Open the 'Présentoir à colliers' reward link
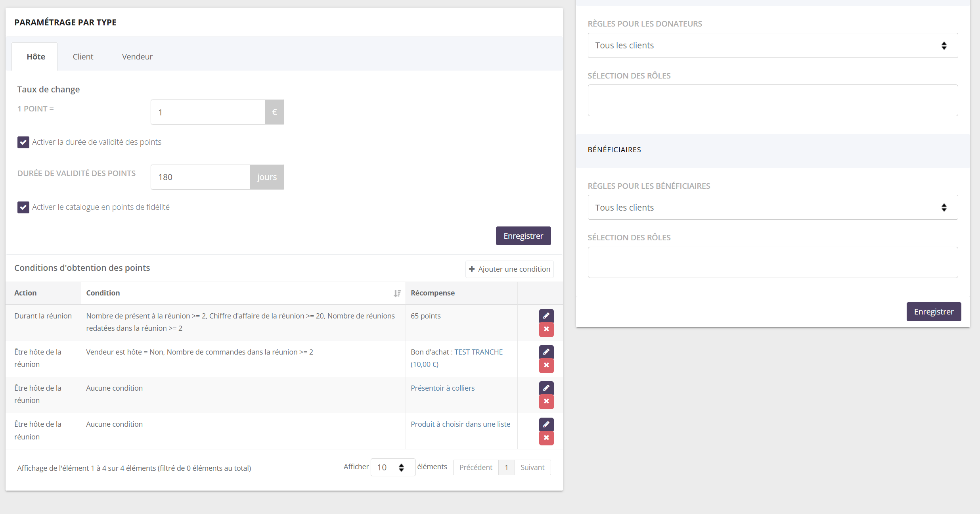980x514 pixels. tap(442, 388)
